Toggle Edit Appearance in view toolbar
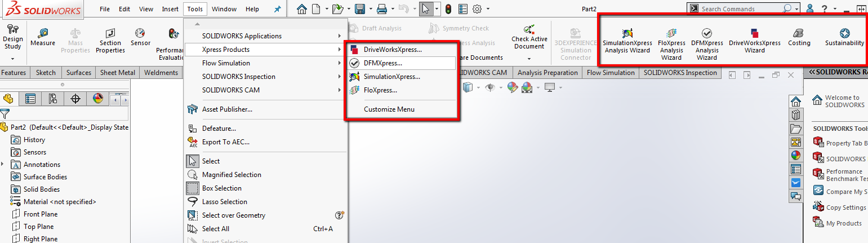The width and height of the screenshot is (868, 243). point(511,87)
